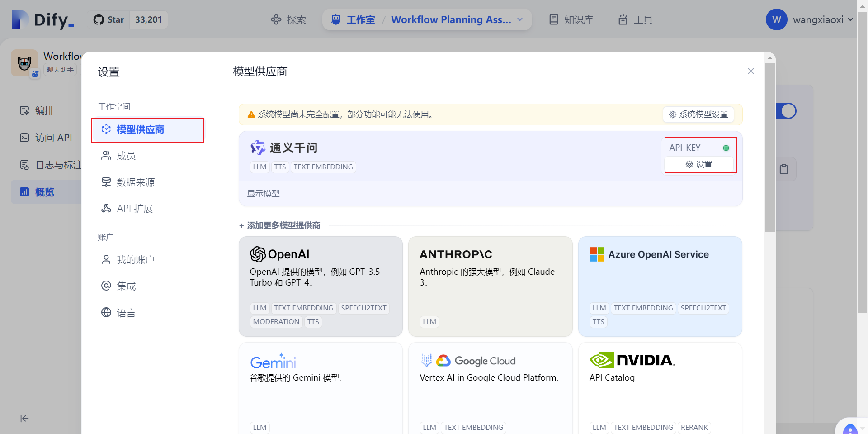Select 概览 in the background sidebar
The height and width of the screenshot is (434, 868).
(45, 192)
